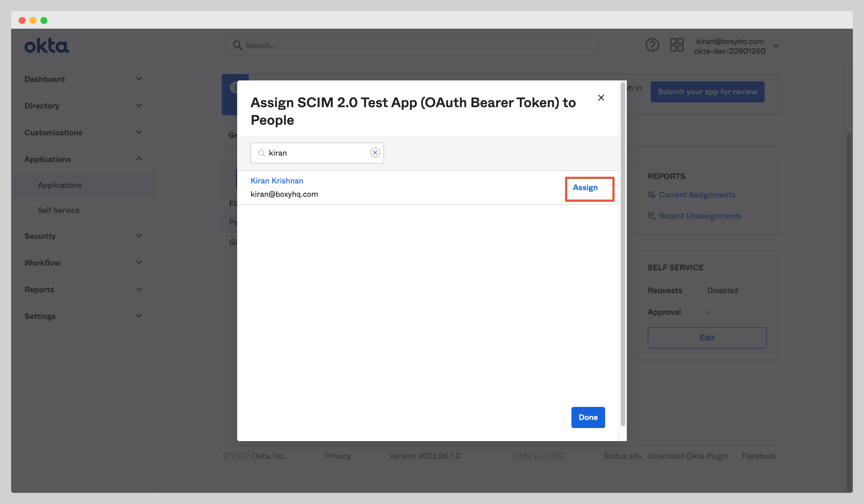
Task: Select Applications in the sidebar submenu
Action: [x=60, y=185]
